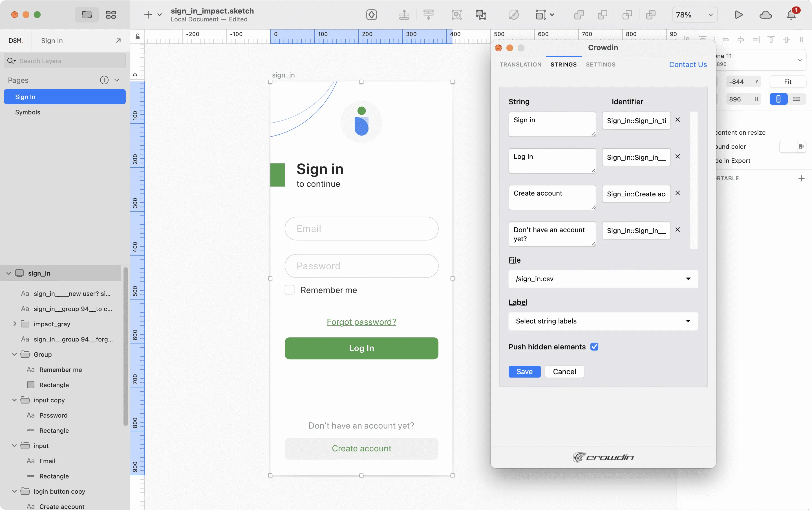812x510 pixels.
Task: Click Save button in Crowdin panel
Action: click(x=524, y=371)
